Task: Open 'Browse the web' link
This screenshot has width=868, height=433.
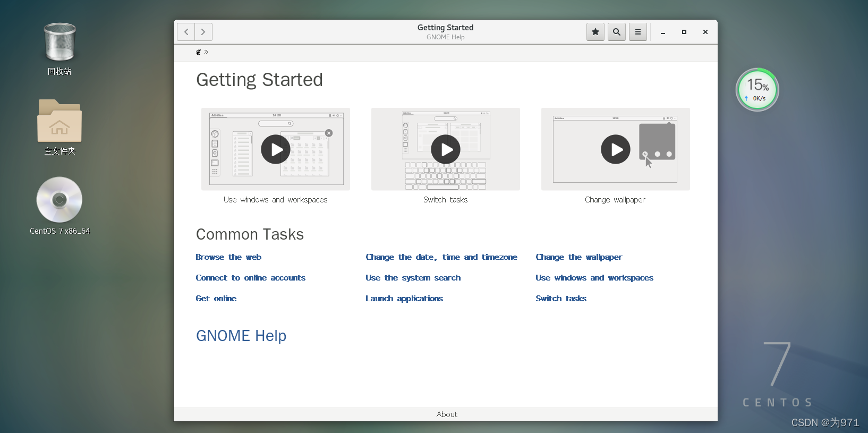Action: click(x=228, y=257)
